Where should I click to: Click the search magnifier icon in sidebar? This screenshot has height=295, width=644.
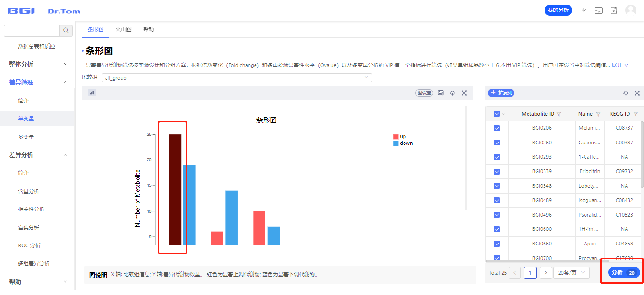point(66,31)
